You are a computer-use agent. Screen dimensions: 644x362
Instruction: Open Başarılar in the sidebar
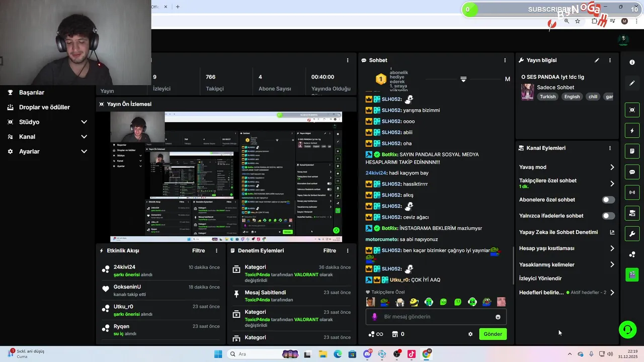(x=32, y=93)
